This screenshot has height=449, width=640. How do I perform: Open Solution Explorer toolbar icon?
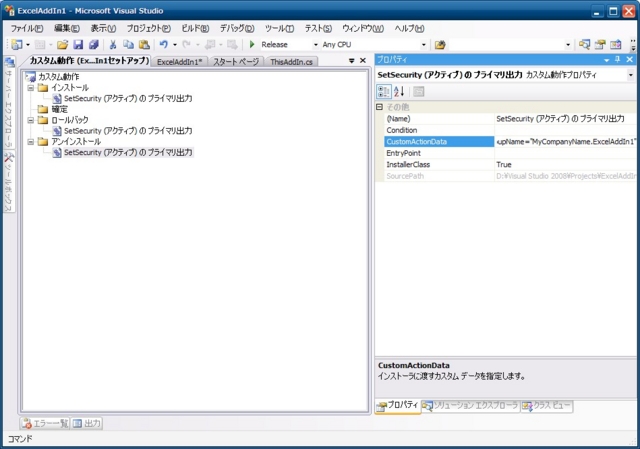[584, 44]
